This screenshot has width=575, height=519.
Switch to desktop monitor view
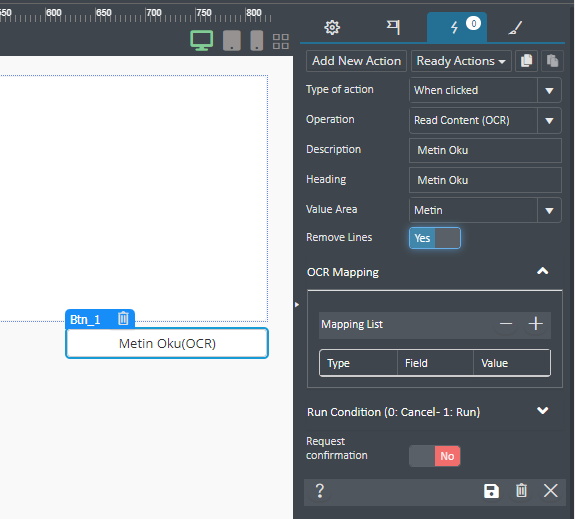[x=202, y=40]
